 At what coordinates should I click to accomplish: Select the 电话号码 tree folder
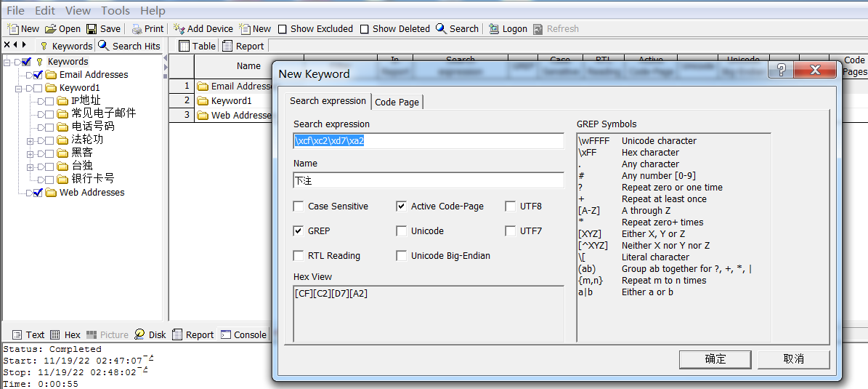pyautogui.click(x=93, y=127)
